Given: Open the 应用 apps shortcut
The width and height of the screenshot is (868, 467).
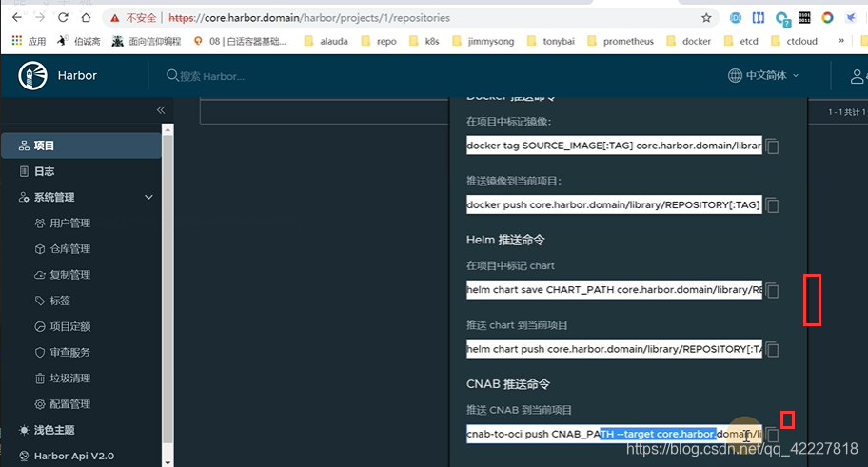Looking at the screenshot, I should (30, 41).
